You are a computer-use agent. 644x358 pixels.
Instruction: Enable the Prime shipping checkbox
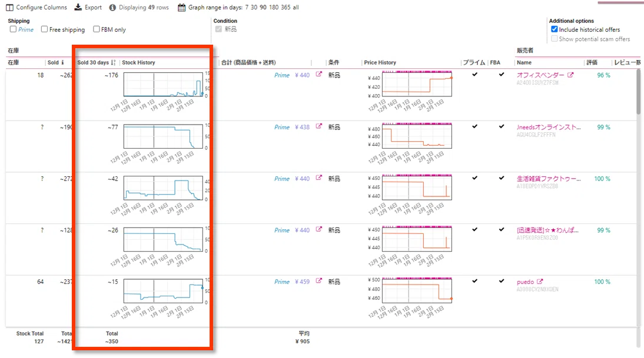13,29
